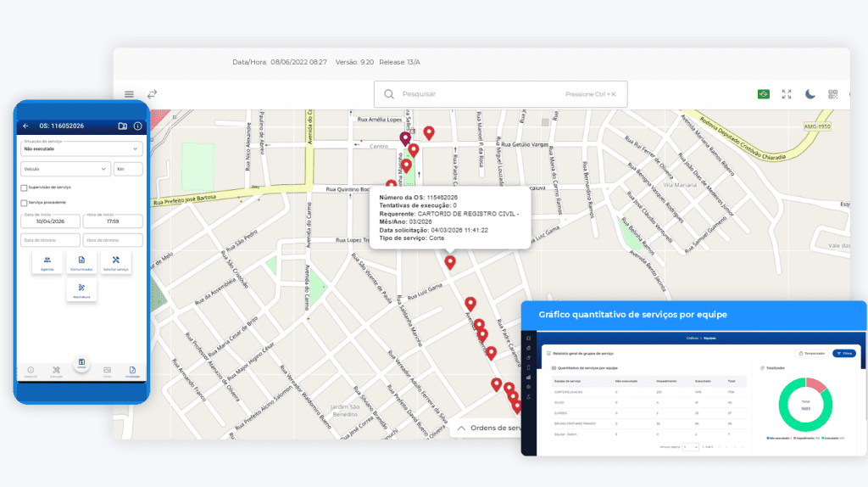Open the QR code icon
This screenshot has width=868, height=487.
[832, 94]
